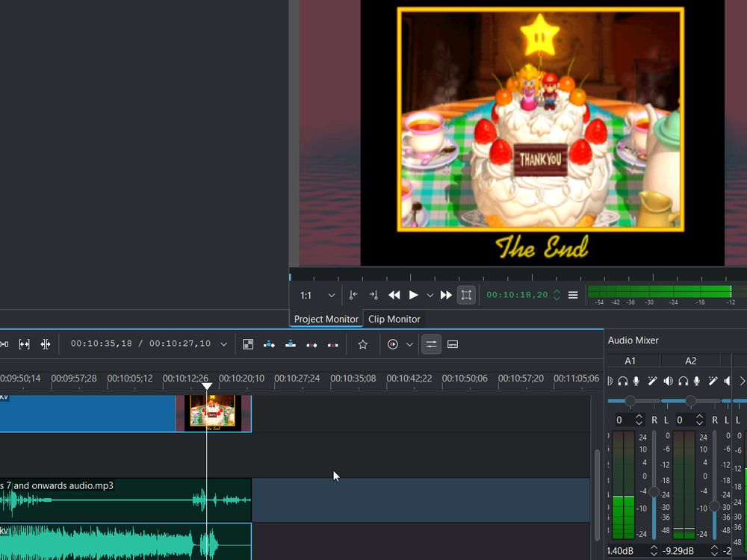Image resolution: width=747 pixels, height=560 pixels.
Task: Select the A2 mixer channel header
Action: pos(690,361)
